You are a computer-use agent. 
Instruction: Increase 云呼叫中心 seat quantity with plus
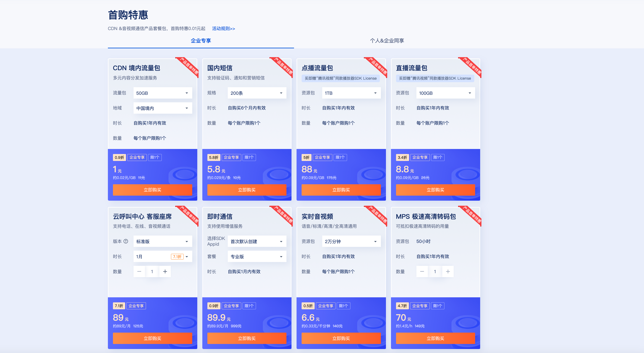[x=165, y=271]
